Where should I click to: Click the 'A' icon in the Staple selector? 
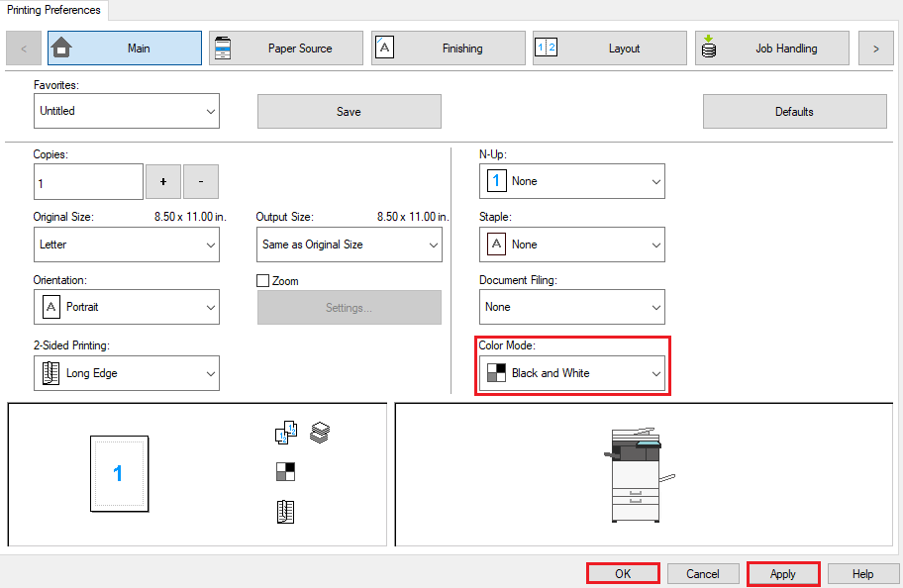(496, 245)
